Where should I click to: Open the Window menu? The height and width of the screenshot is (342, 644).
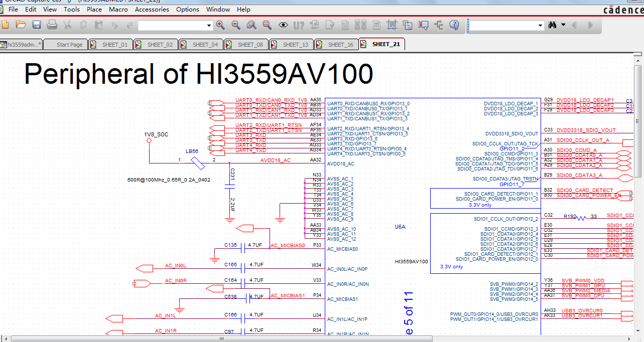(x=218, y=10)
